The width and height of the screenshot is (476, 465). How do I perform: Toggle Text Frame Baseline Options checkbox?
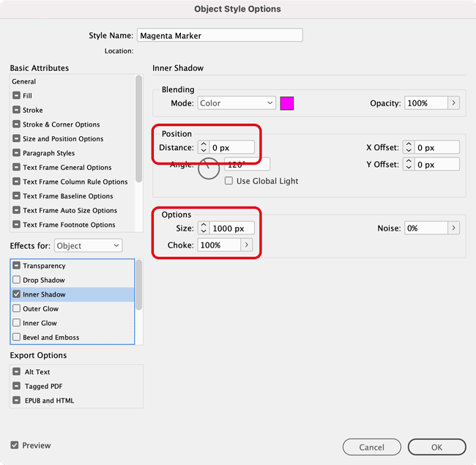click(x=16, y=196)
